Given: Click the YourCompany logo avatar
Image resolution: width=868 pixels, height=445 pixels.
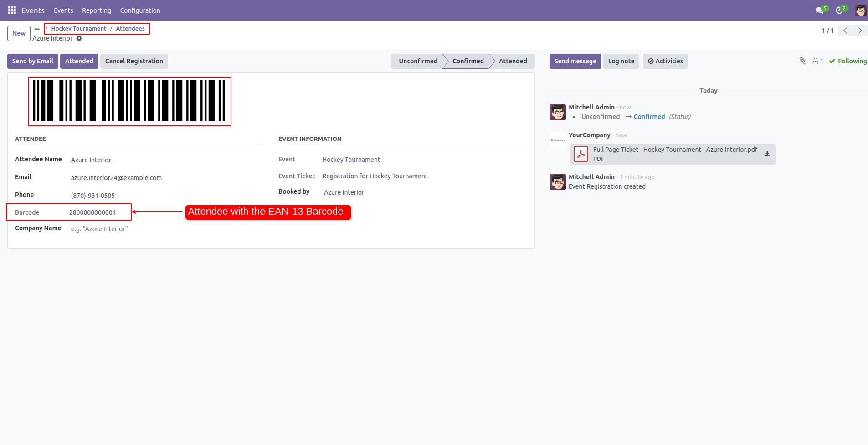Looking at the screenshot, I should coord(558,140).
